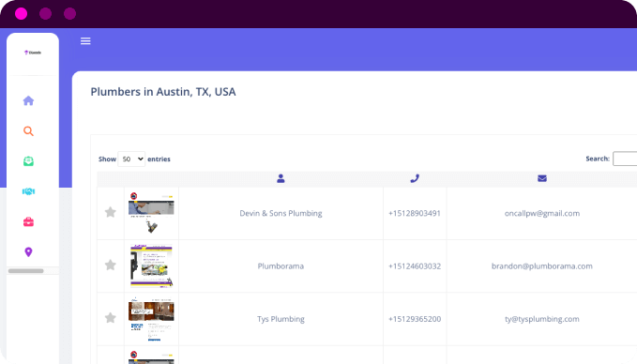Star the Devin & Sons Plumbing row
The height and width of the screenshot is (364, 637).
111,212
